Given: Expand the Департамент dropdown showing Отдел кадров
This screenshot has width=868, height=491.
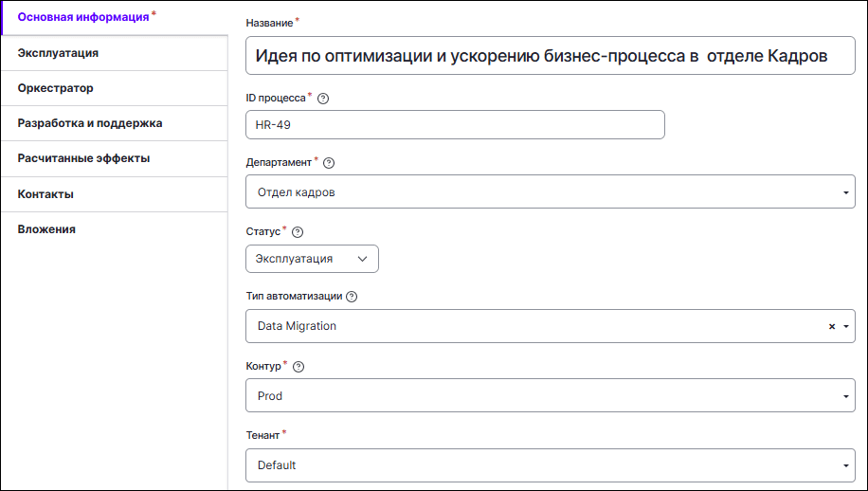Looking at the screenshot, I should (x=550, y=192).
